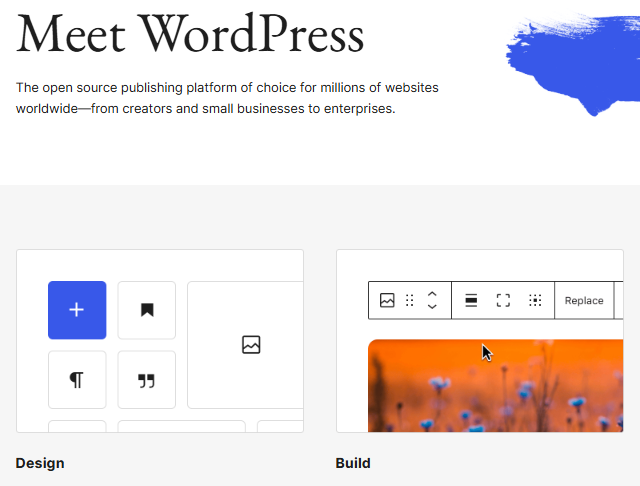The image size is (640, 486).
Task: Open the Build link below the card
Action: (353, 463)
